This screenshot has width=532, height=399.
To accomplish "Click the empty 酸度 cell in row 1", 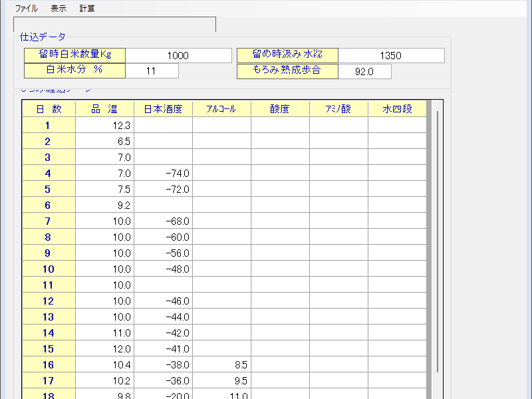I will click(280, 125).
